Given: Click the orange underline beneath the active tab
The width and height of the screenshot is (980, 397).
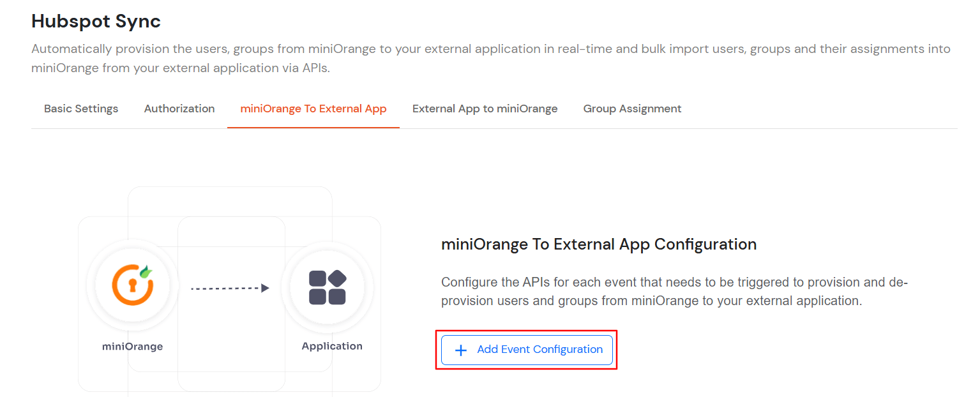Looking at the screenshot, I should (313, 126).
